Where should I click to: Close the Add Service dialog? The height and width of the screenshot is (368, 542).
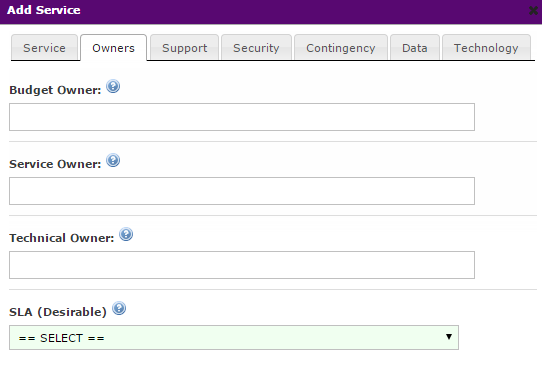pyautogui.click(x=533, y=10)
